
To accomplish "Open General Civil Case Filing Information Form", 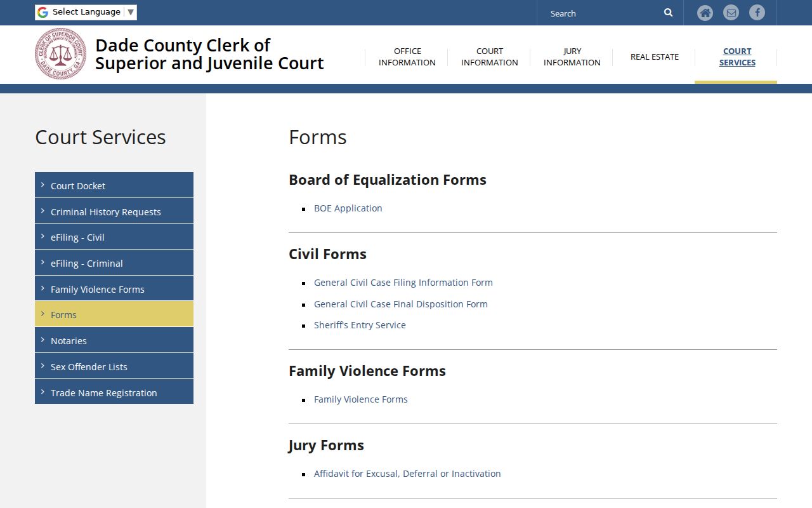I will coord(403,283).
